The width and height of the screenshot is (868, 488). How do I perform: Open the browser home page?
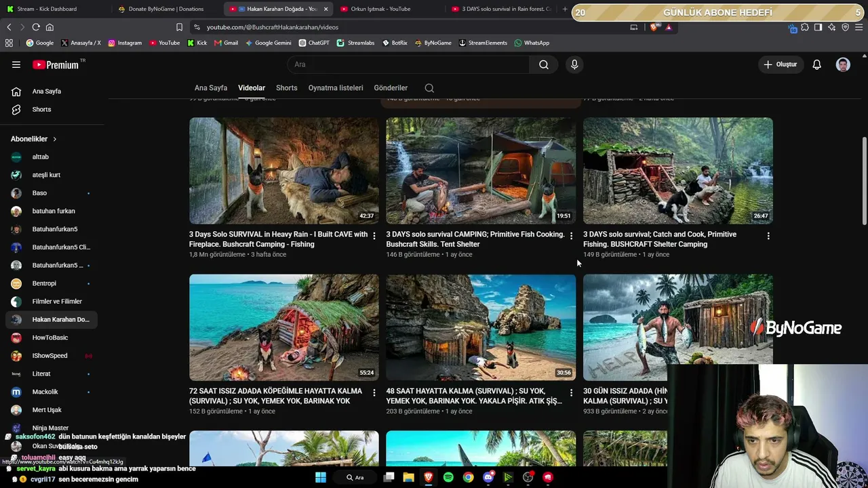pos(50,27)
